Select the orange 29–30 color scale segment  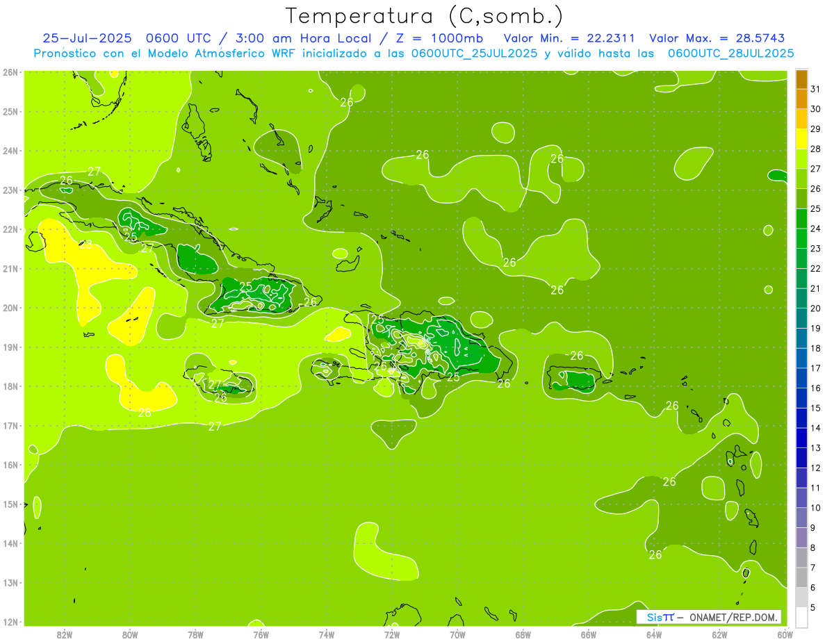tap(801, 118)
